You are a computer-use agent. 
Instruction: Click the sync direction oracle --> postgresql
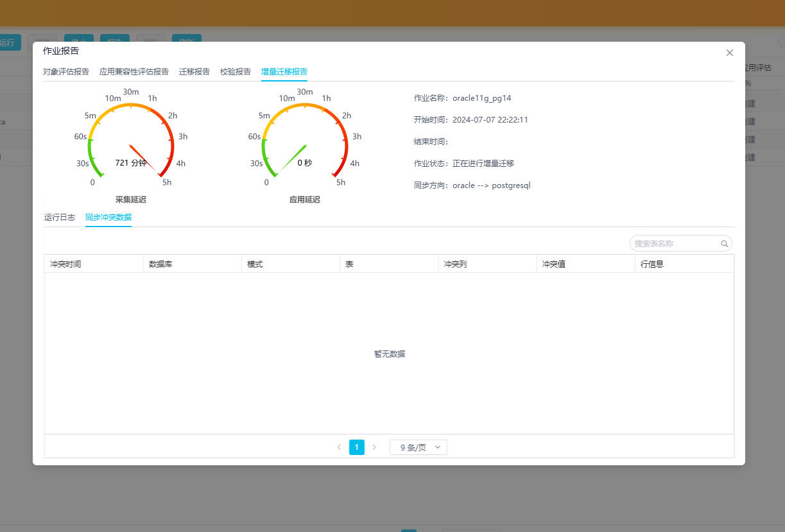coord(492,185)
